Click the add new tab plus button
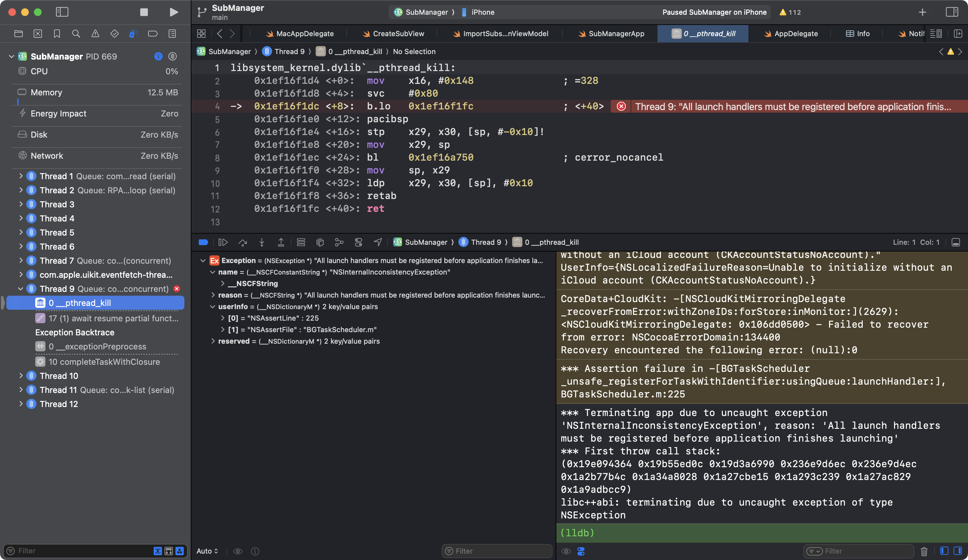 (x=922, y=12)
